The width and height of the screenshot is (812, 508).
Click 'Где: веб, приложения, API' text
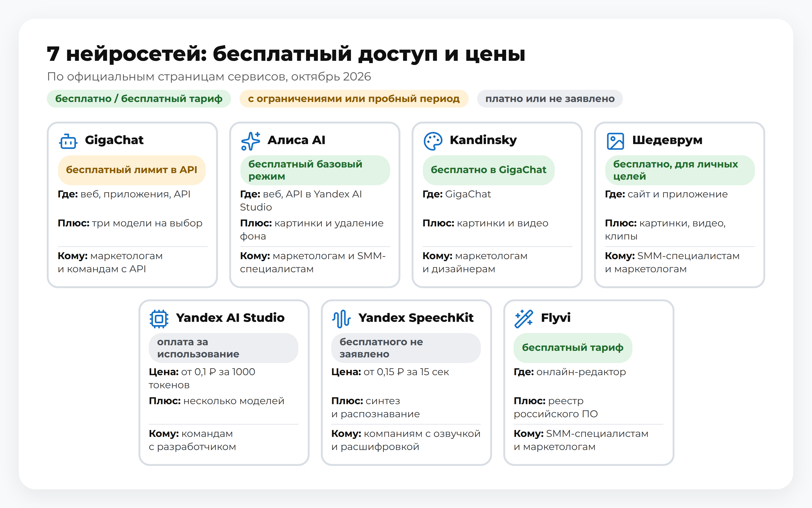coord(124,194)
